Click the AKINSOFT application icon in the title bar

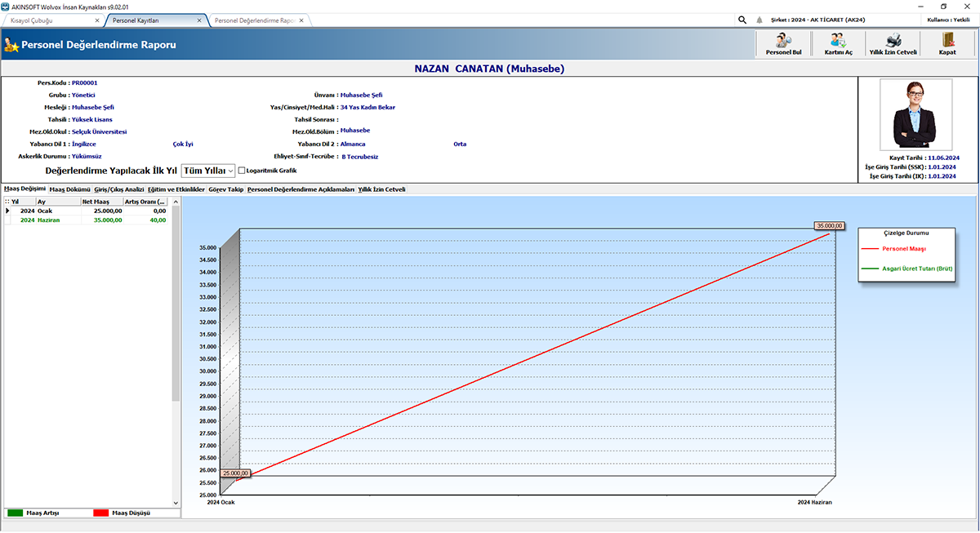(x=7, y=6)
